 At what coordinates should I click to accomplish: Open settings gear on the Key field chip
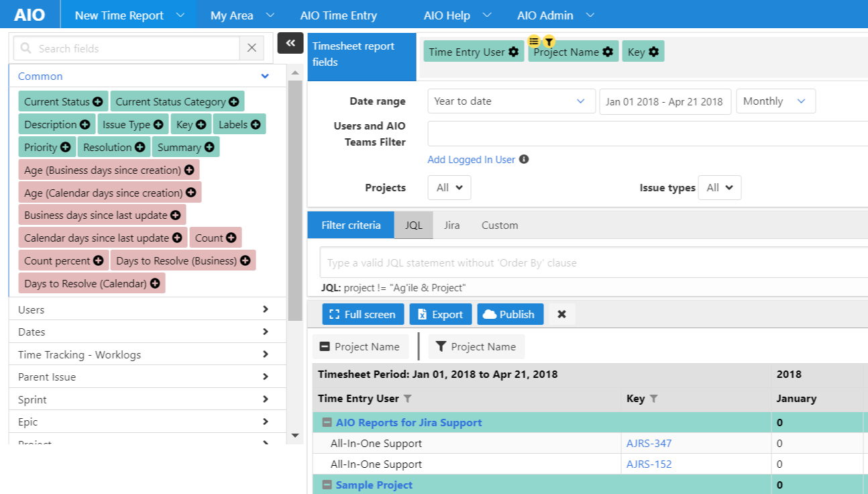click(x=653, y=52)
